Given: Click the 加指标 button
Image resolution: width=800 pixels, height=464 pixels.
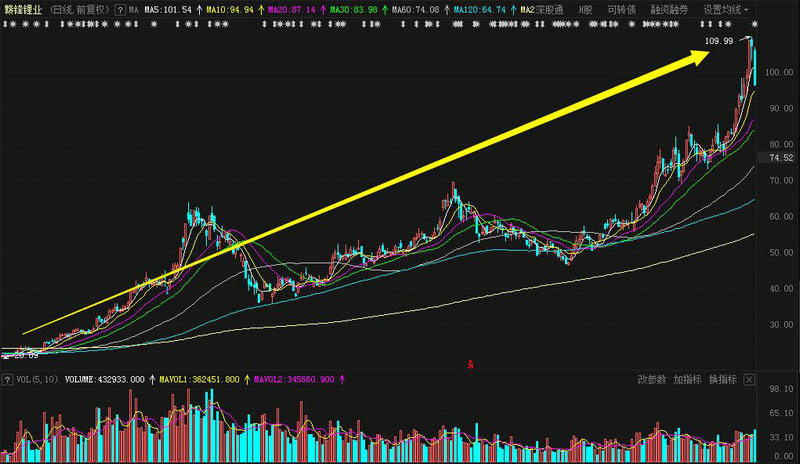Looking at the screenshot, I should tap(688, 380).
